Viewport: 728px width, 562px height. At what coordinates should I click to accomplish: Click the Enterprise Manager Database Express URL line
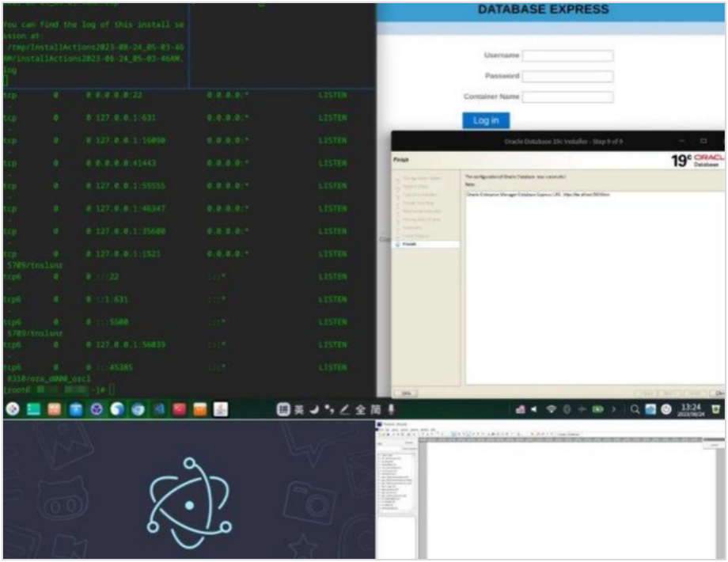tap(538, 195)
